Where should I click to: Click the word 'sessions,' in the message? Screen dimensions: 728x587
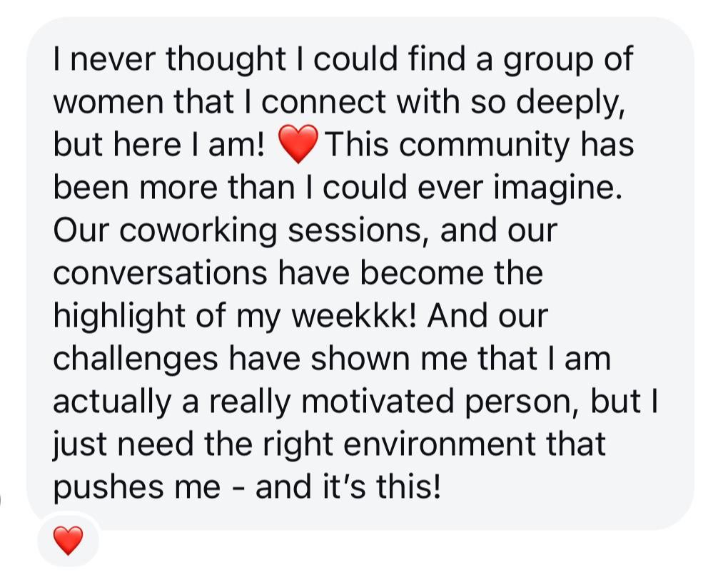[359, 231]
